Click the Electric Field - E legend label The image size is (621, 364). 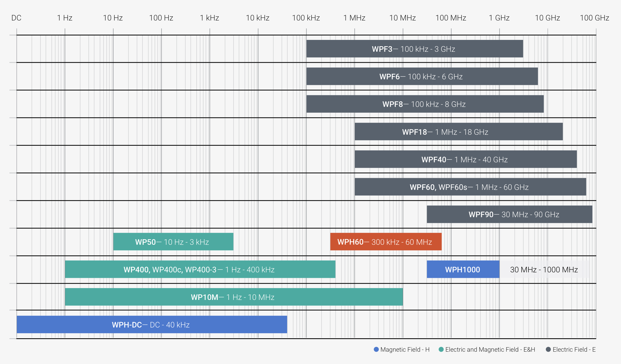574,350
